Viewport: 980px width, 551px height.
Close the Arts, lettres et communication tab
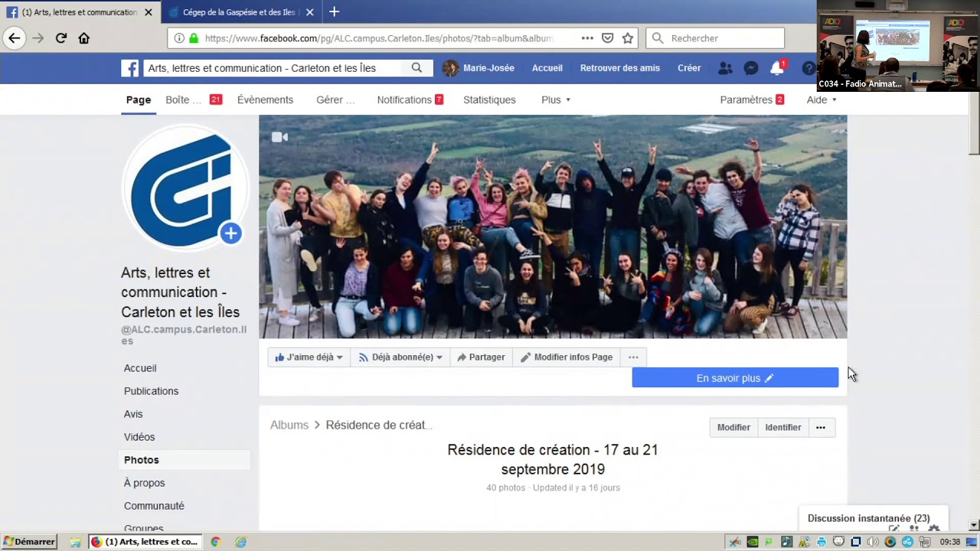point(149,12)
